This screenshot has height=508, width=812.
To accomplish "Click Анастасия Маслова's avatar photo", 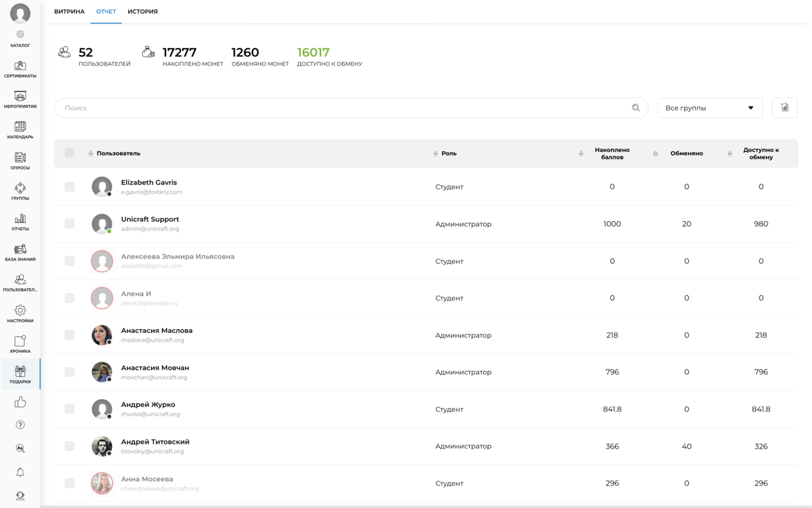I will (102, 335).
